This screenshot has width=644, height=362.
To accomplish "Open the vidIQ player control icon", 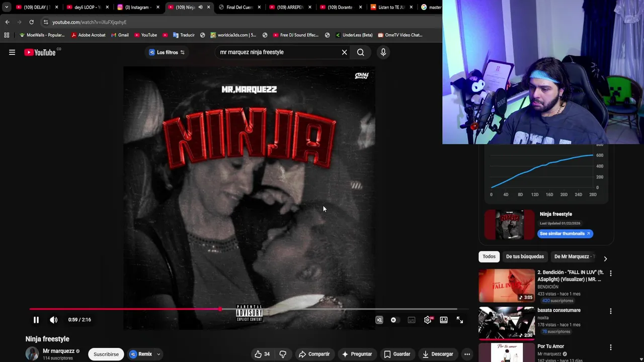I will pyautogui.click(x=379, y=320).
